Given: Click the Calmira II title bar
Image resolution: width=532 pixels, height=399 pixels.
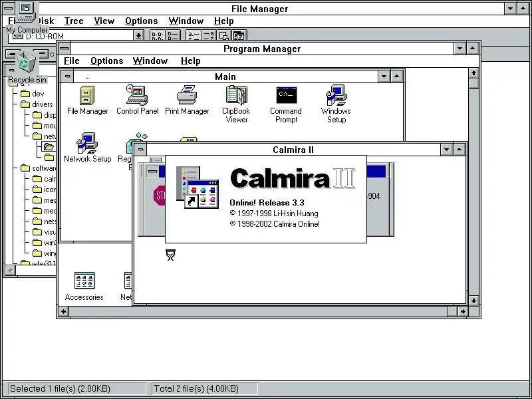Looking at the screenshot, I should pos(293,149).
